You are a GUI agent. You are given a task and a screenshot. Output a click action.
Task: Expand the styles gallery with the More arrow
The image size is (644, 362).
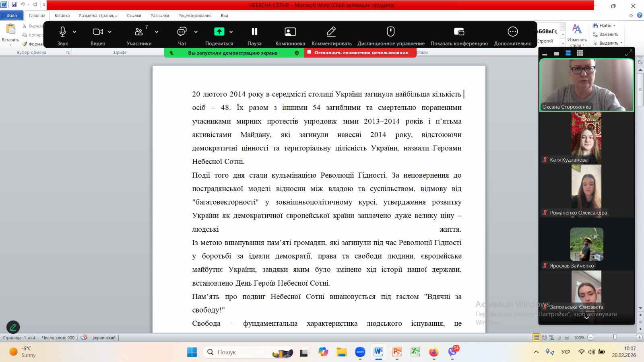click(x=563, y=43)
